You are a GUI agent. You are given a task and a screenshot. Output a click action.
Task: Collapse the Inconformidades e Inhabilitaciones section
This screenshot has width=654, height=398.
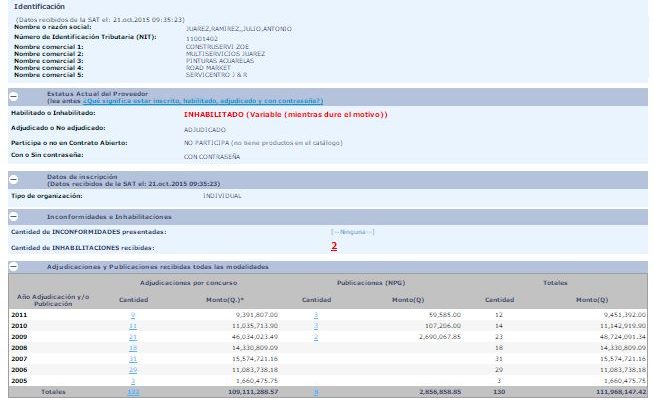(x=13, y=216)
